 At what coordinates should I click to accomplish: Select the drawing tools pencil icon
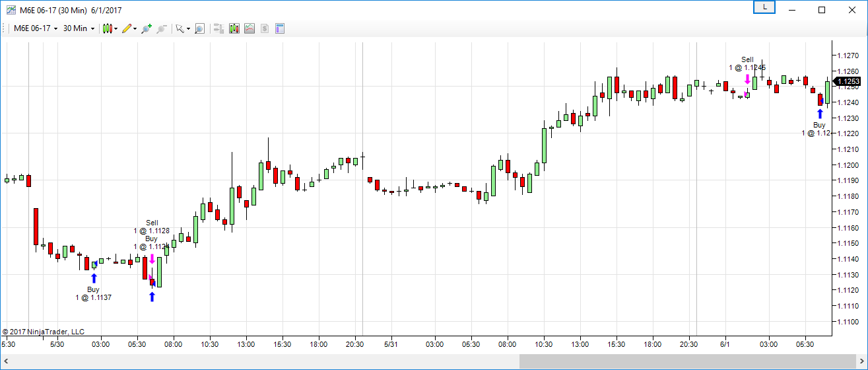tap(127, 28)
